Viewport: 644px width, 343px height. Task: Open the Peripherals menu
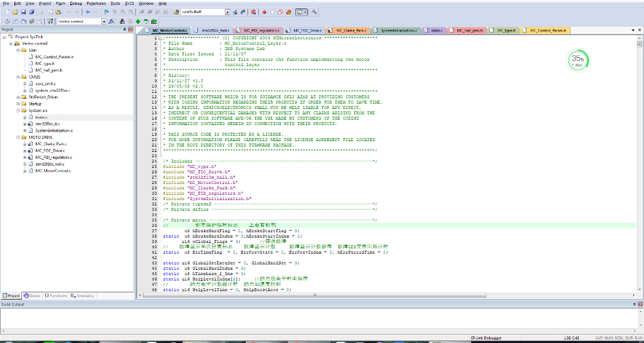[96, 3]
